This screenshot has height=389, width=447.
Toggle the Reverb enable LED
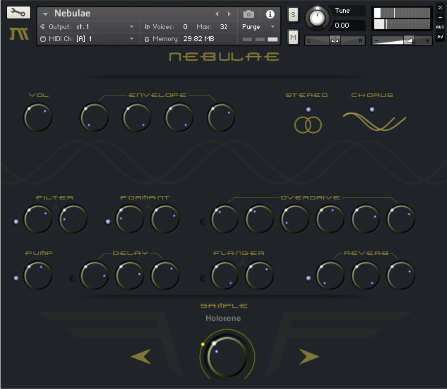[x=308, y=278]
